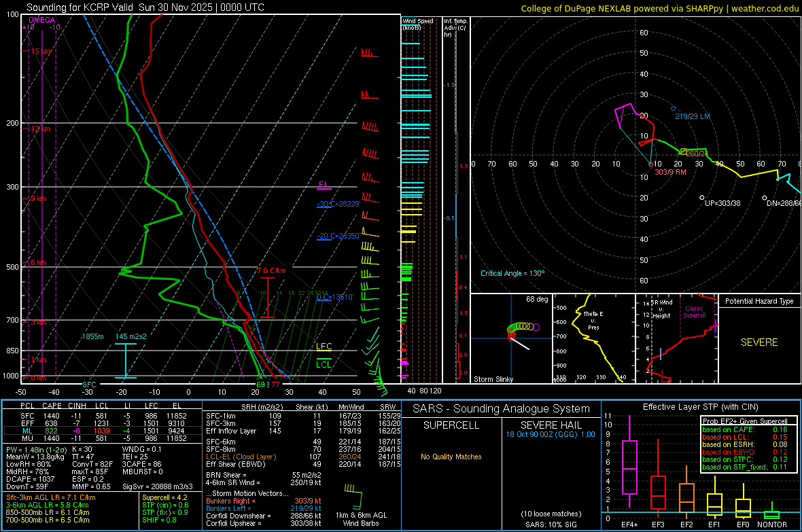Click the Potential Hazard Type header
Image resolution: width=802 pixels, height=532 pixels.
tap(759, 301)
